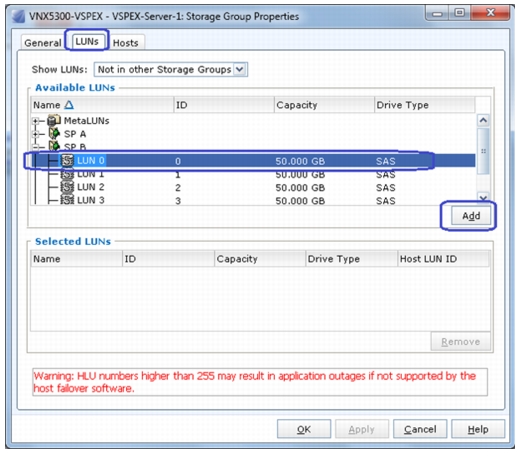Click the application icon in title bar
This screenshot has width=517, height=466.
pyautogui.click(x=18, y=16)
